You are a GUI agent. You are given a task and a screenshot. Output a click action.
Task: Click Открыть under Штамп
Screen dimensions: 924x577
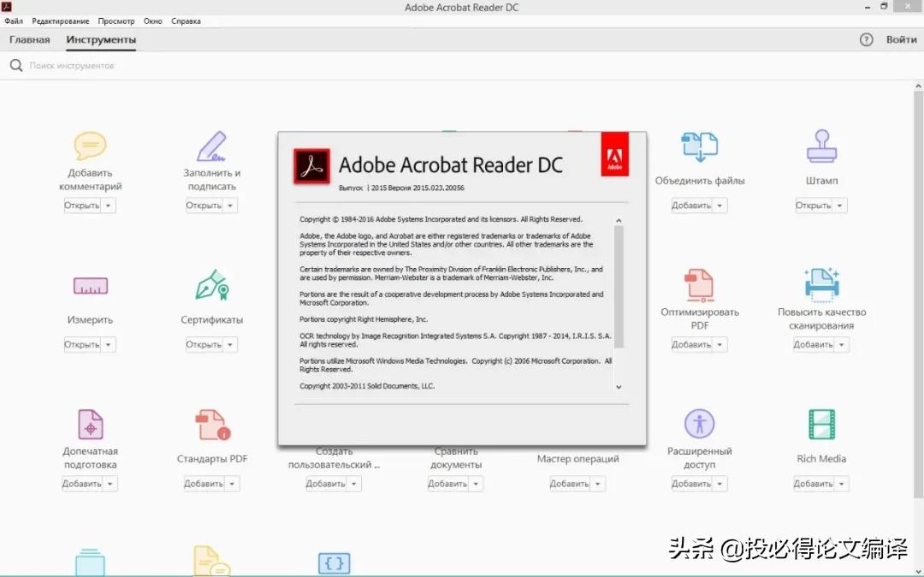coord(814,205)
